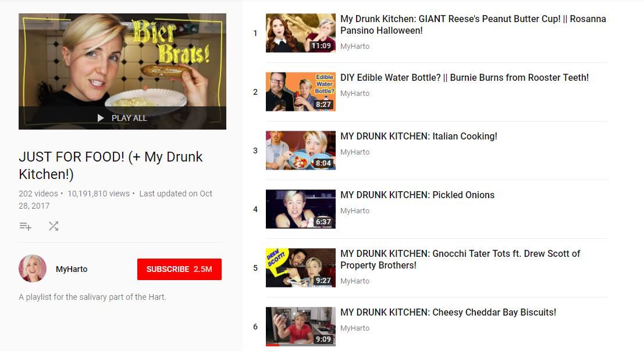Click the save playlist icon
The height and width of the screenshot is (351, 644).
tap(26, 226)
